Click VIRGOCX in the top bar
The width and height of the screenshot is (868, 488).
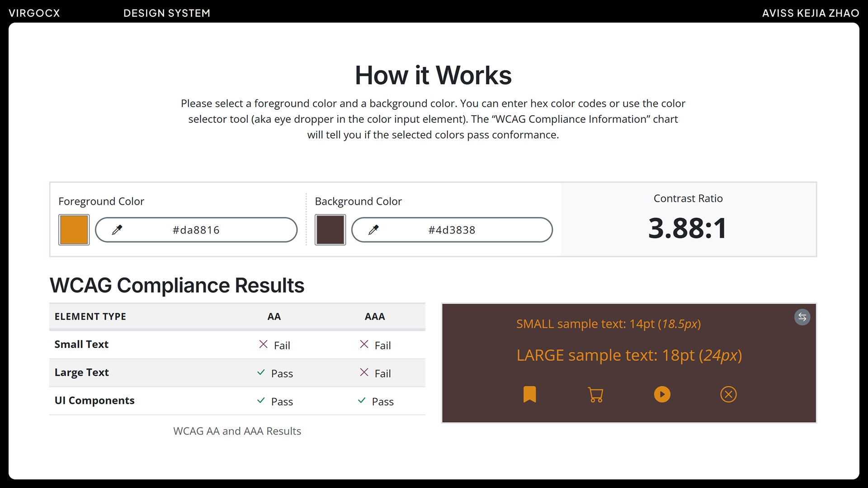tap(34, 13)
